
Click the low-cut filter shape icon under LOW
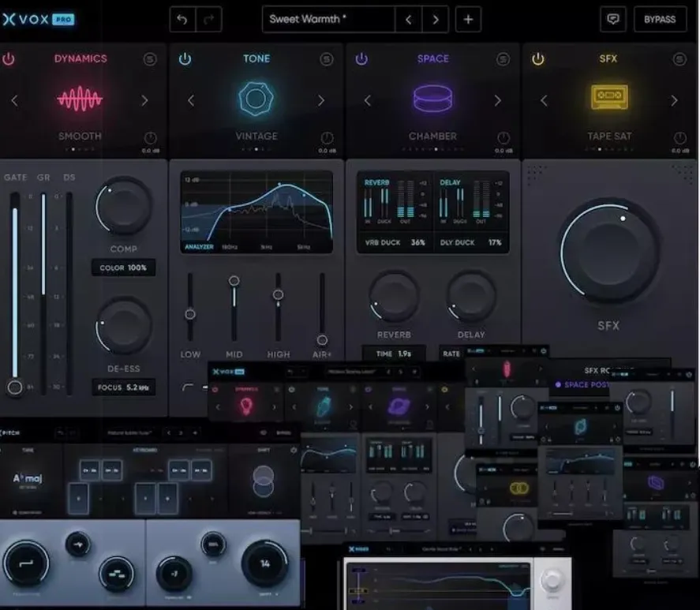coord(188,387)
